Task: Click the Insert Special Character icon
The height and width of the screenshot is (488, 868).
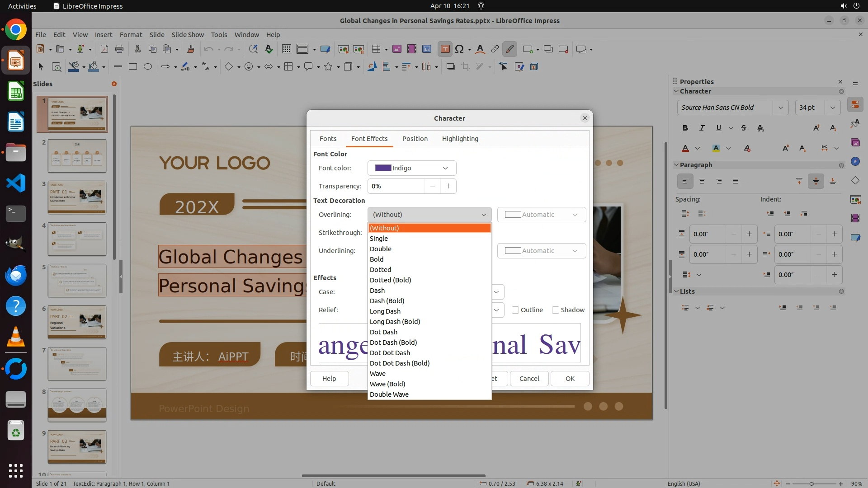Action: point(459,49)
